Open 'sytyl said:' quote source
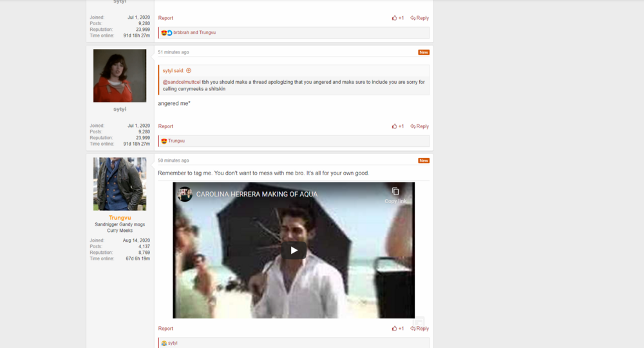Screen dimensions: 644x348 click(x=173, y=71)
